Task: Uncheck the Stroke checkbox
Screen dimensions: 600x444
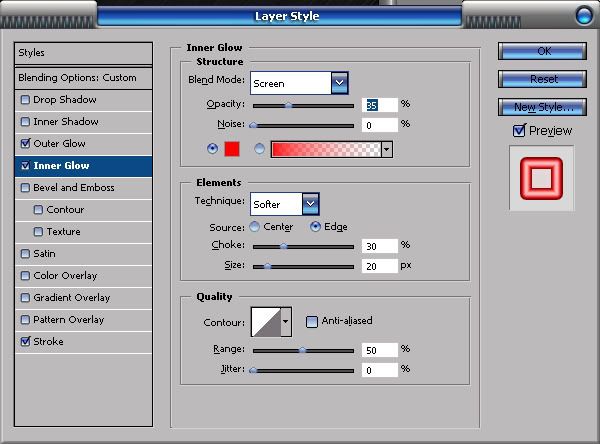Action: [x=25, y=341]
